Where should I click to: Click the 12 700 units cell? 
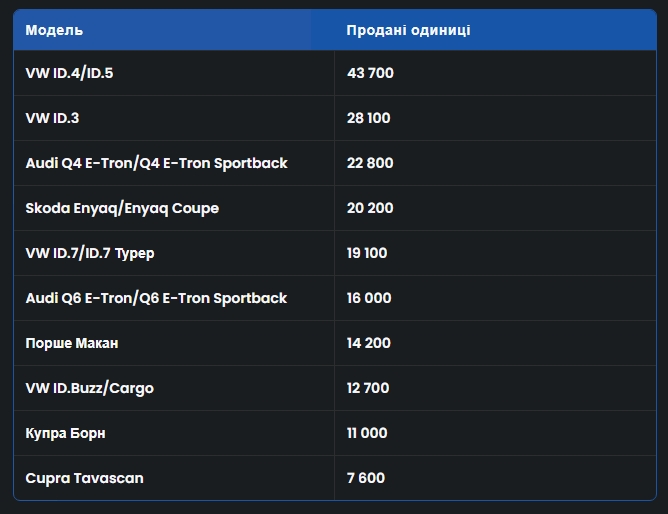click(368, 388)
